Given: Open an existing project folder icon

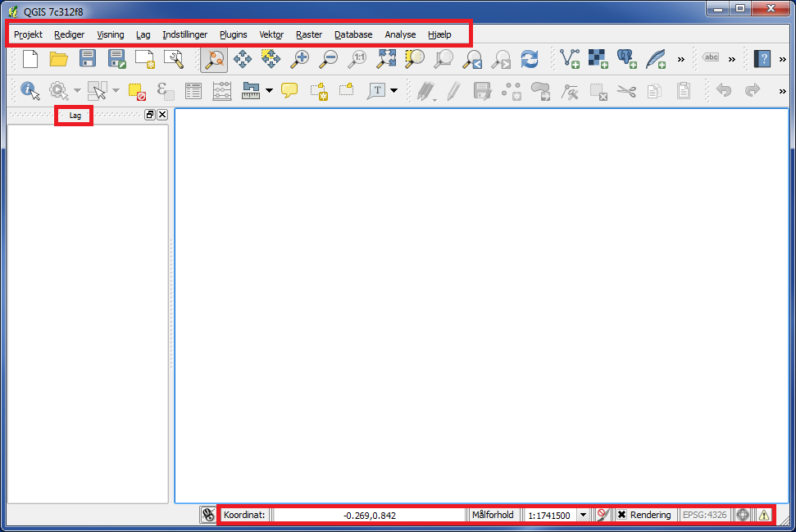Looking at the screenshot, I should [x=59, y=59].
